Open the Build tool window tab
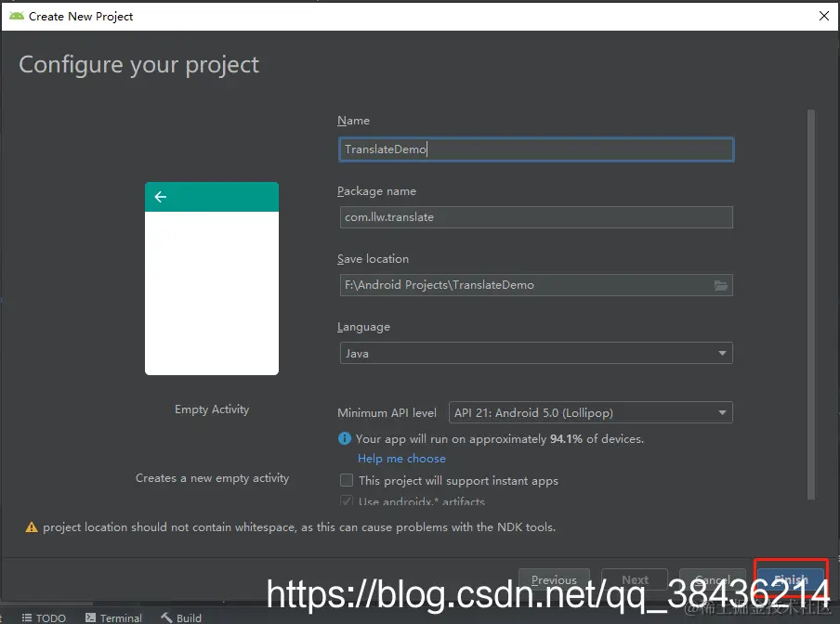 coord(181,617)
